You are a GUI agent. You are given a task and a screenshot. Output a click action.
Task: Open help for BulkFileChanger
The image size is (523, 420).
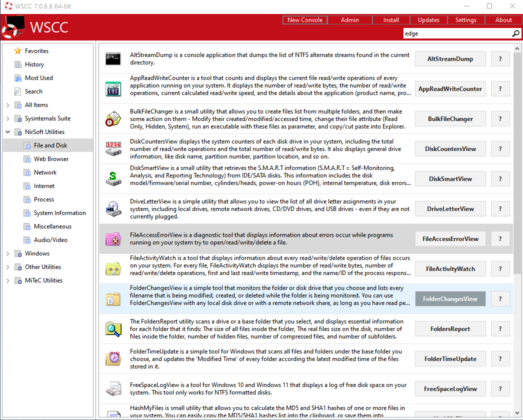[x=500, y=119]
